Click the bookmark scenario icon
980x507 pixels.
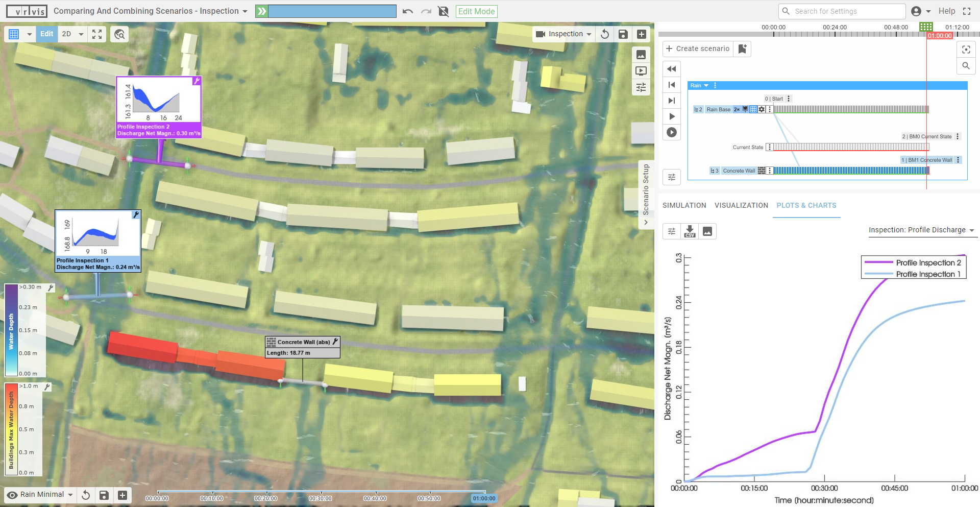pos(742,49)
